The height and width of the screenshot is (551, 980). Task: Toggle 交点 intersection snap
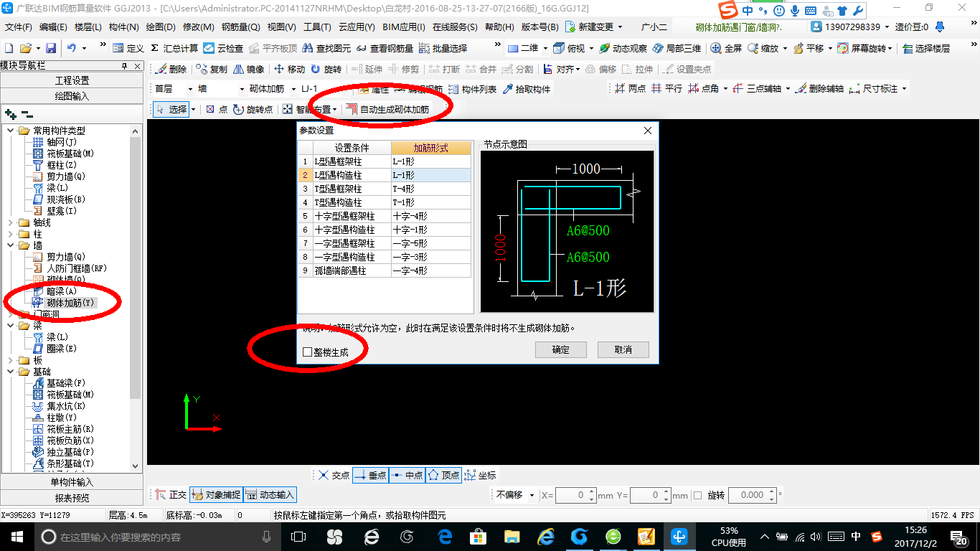point(334,475)
